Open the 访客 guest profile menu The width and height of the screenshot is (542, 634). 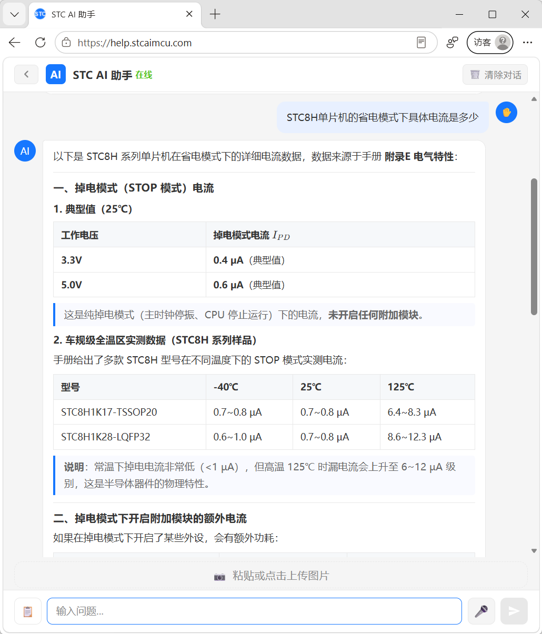(490, 42)
